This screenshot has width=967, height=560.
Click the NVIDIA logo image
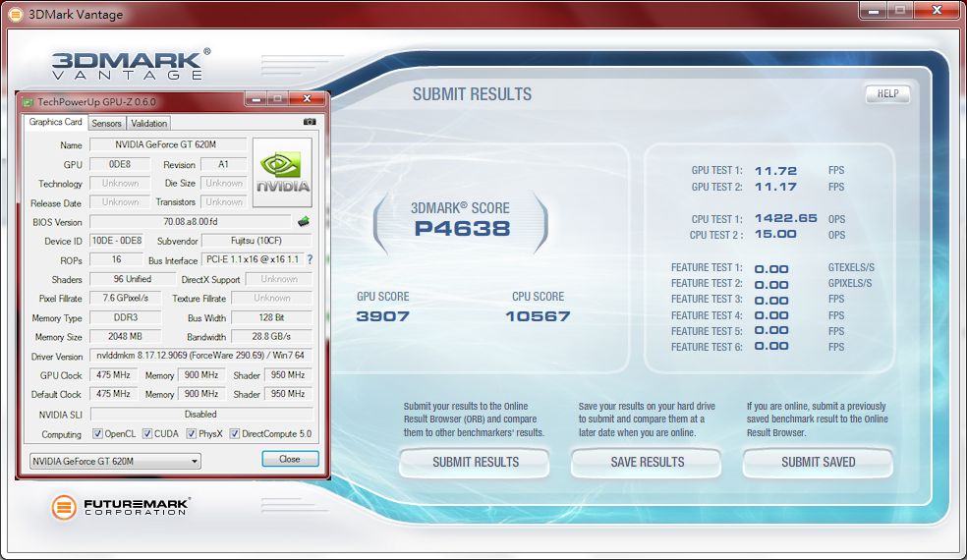click(282, 173)
